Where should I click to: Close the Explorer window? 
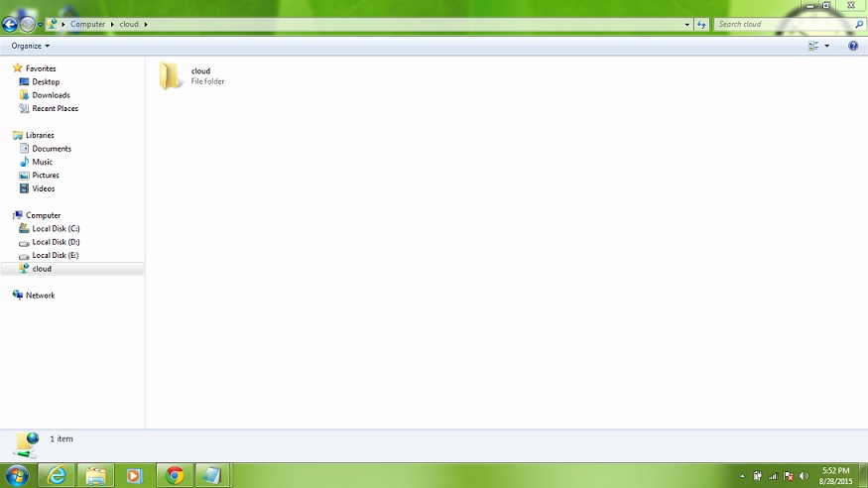851,6
